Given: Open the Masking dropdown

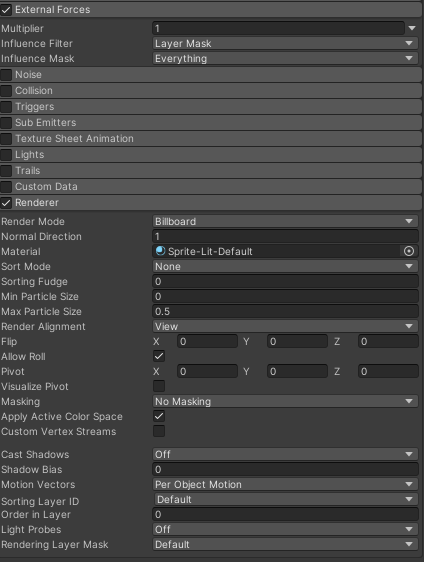Looking at the screenshot, I should pos(285,401).
